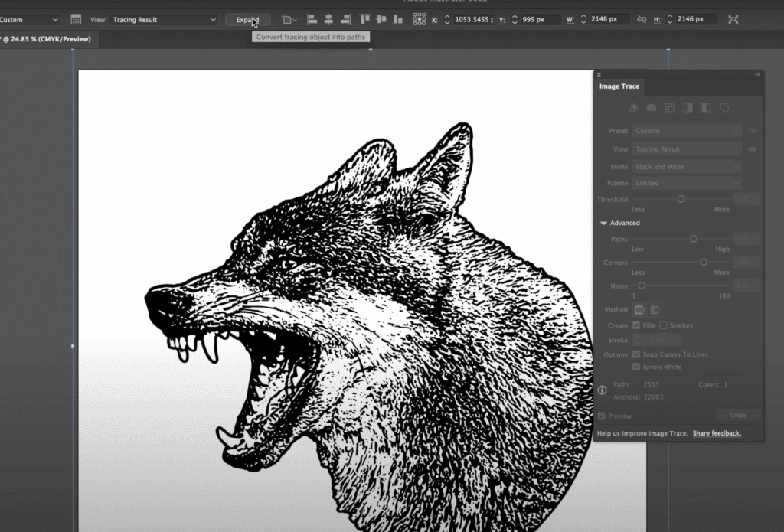This screenshot has width=784, height=532.
Task: Click the Anchors: 22063 readout
Action: coord(638,397)
